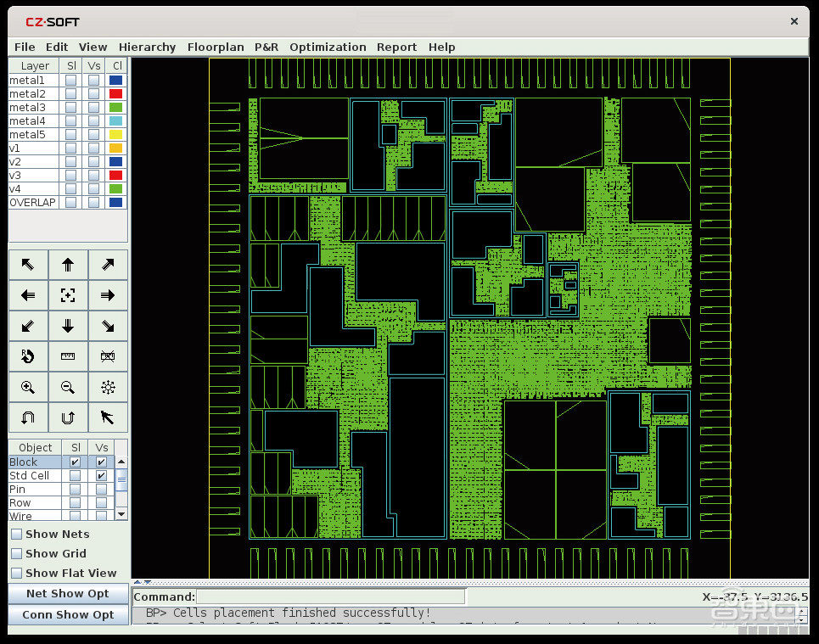
Task: Toggle visibility checkbox for metal3 layer
Action: pos(93,108)
